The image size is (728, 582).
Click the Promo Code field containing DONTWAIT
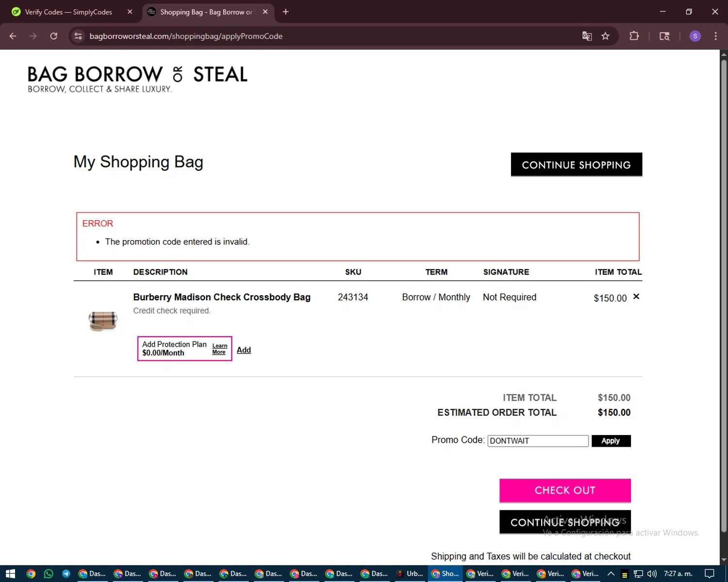[538, 441]
